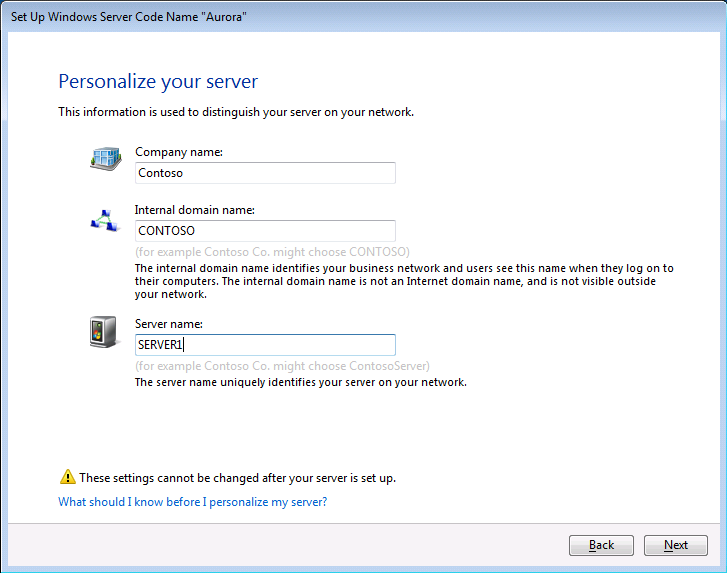
Task: Click the 'settings cannot be changed' warning text
Action: pos(238,478)
